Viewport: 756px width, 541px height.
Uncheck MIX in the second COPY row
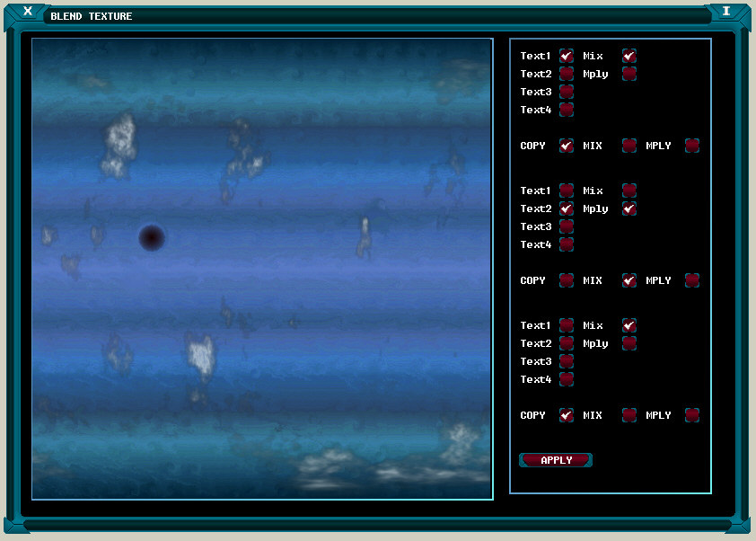pos(629,280)
